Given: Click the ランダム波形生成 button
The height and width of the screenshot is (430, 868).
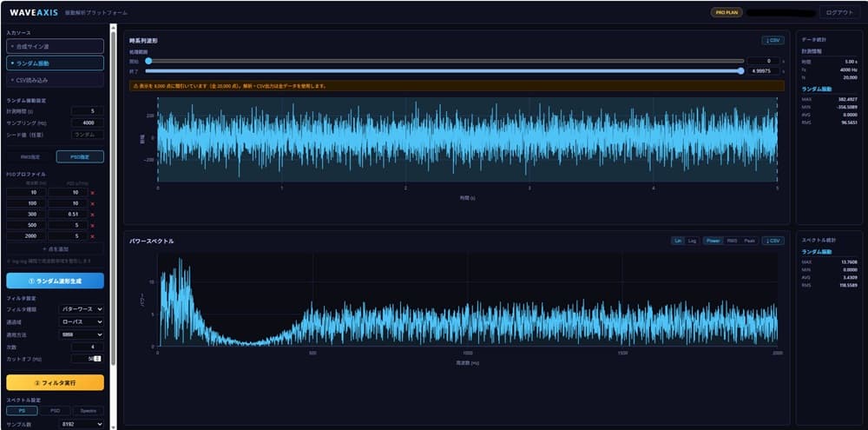Looking at the screenshot, I should tap(55, 281).
